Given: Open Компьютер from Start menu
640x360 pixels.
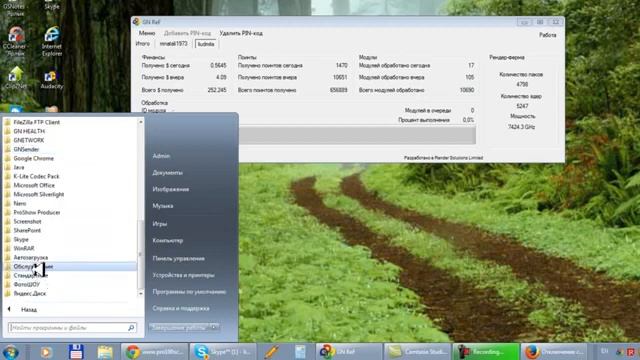Looking at the screenshot, I should tap(168, 241).
